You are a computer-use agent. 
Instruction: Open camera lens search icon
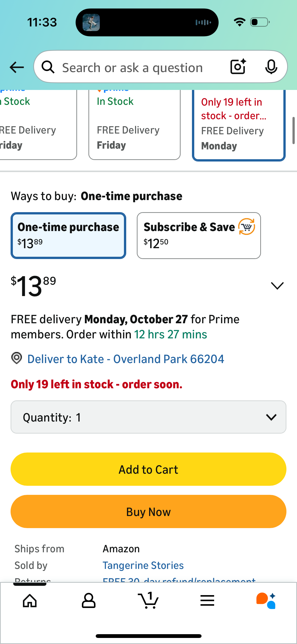pos(238,67)
